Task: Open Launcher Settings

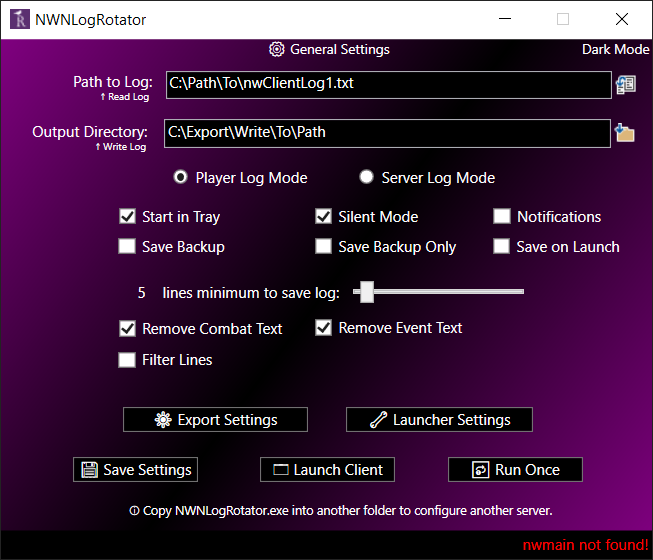Action: (439, 420)
